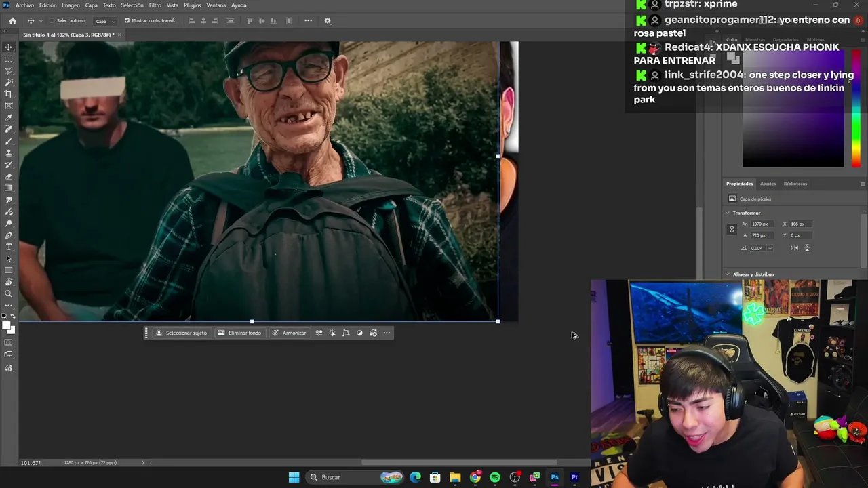Click the foreground color swatch in toolbar
The image size is (868, 488).
(7, 326)
